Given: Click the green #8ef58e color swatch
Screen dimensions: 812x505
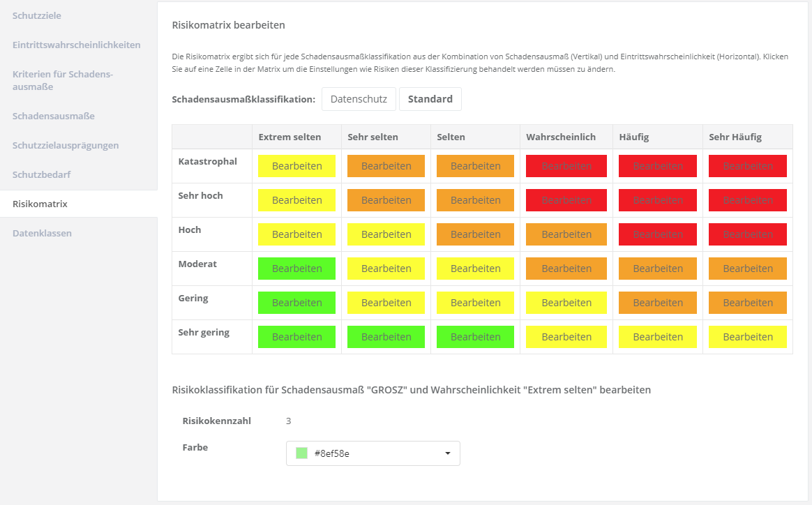Looking at the screenshot, I should [301, 453].
